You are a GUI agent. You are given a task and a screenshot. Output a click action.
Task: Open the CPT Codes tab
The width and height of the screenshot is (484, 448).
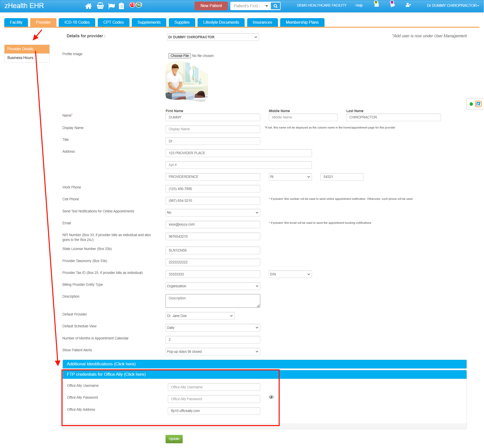[114, 22]
